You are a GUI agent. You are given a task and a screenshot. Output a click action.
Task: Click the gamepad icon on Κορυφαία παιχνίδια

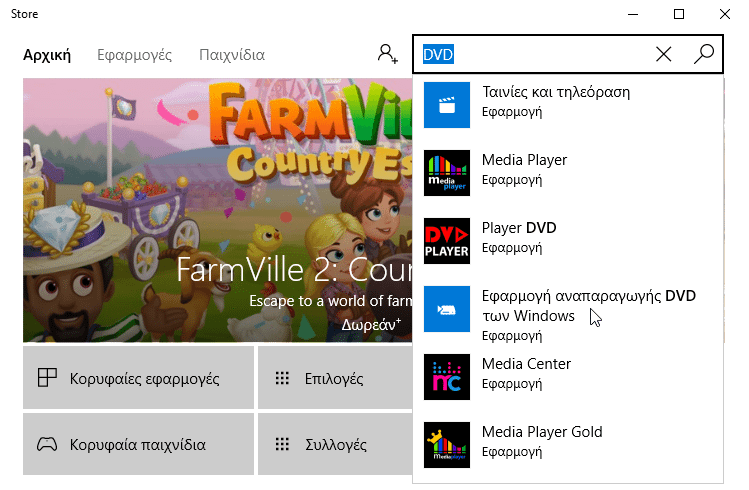click(47, 444)
